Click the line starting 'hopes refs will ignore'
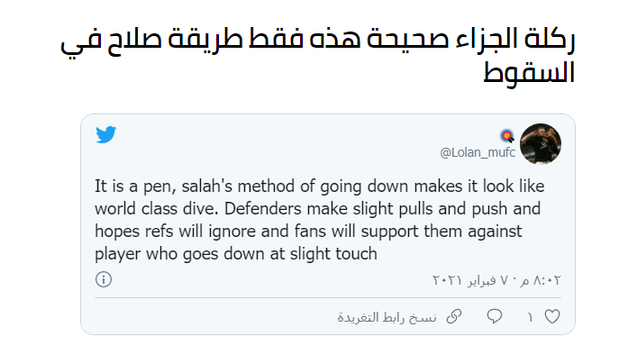 click(308, 232)
